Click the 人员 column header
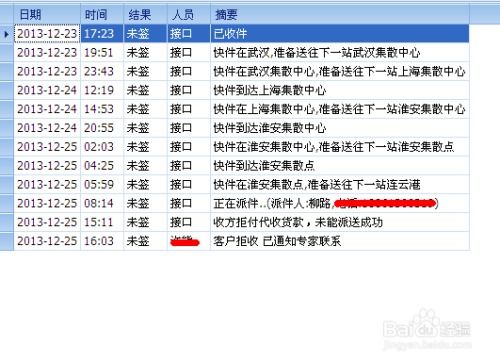500x362 pixels. coord(189,14)
